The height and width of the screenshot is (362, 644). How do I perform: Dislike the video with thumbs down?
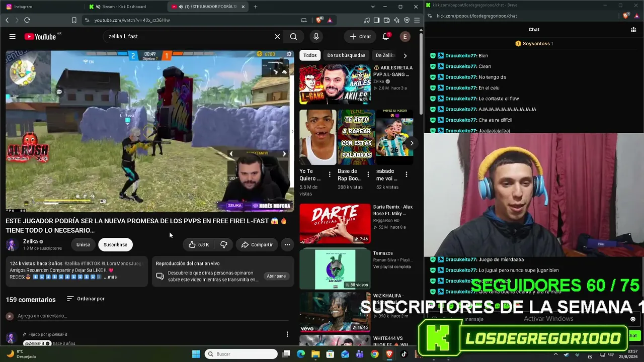[x=224, y=244]
